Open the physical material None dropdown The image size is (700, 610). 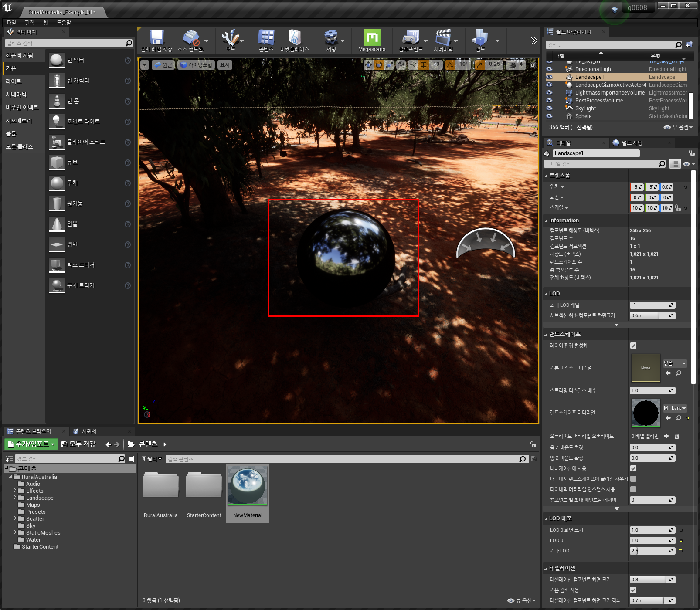(x=675, y=363)
